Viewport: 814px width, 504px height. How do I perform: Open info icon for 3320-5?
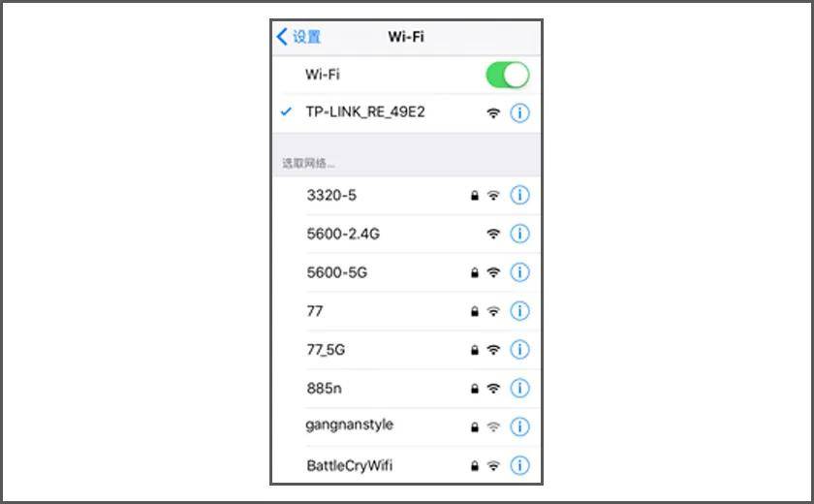(519, 195)
